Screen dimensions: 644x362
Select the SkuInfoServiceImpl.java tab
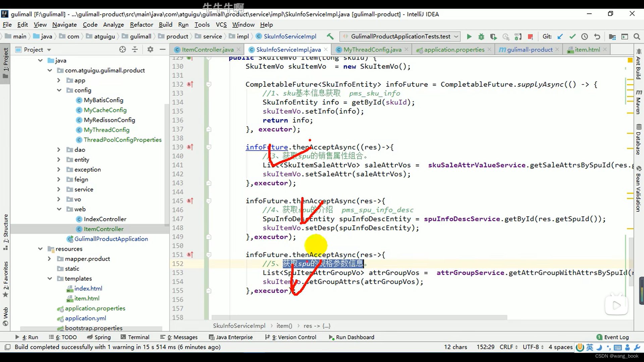288,50
